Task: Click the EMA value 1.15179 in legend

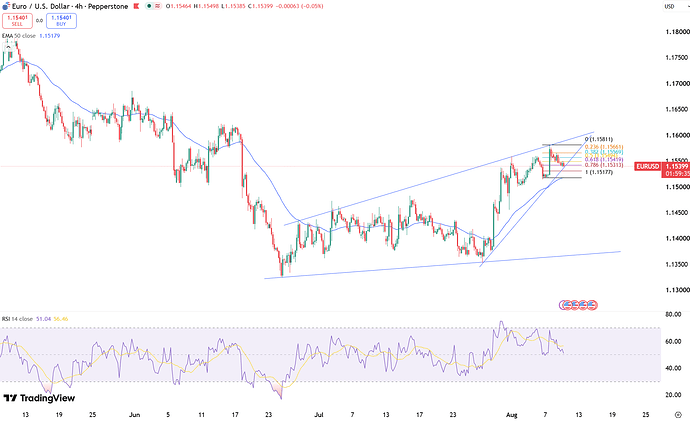Action: click(50, 36)
